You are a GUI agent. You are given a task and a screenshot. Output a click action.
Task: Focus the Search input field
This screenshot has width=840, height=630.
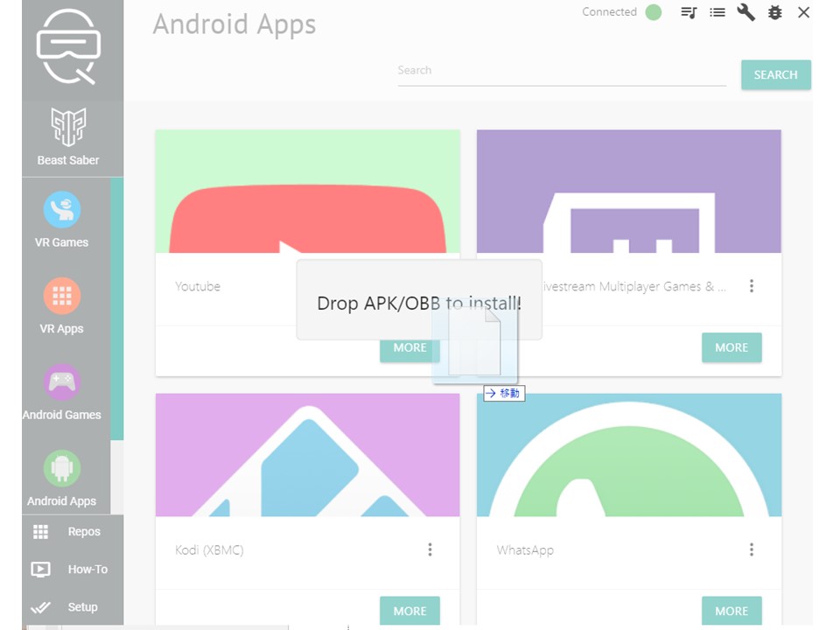pyautogui.click(x=562, y=71)
